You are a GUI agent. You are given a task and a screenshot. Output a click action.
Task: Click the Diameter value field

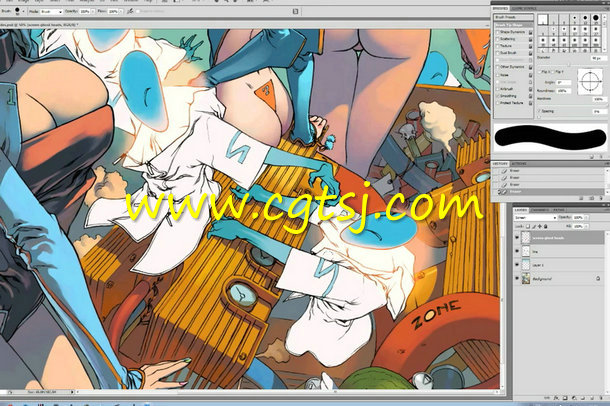tap(598, 58)
